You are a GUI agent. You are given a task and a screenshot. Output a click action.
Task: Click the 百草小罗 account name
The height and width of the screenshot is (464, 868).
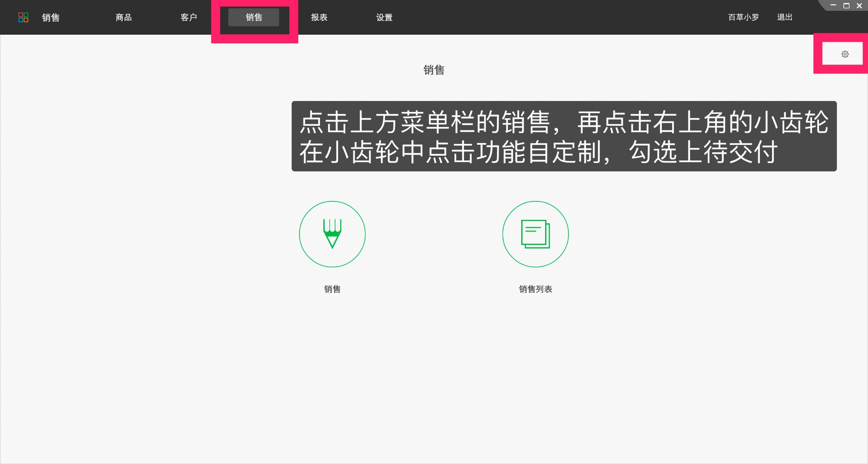[x=743, y=17]
